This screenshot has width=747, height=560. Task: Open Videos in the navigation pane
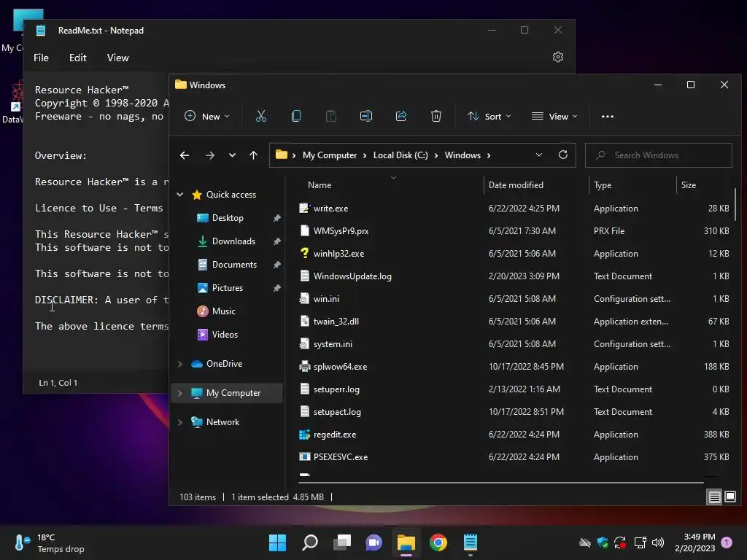(225, 334)
